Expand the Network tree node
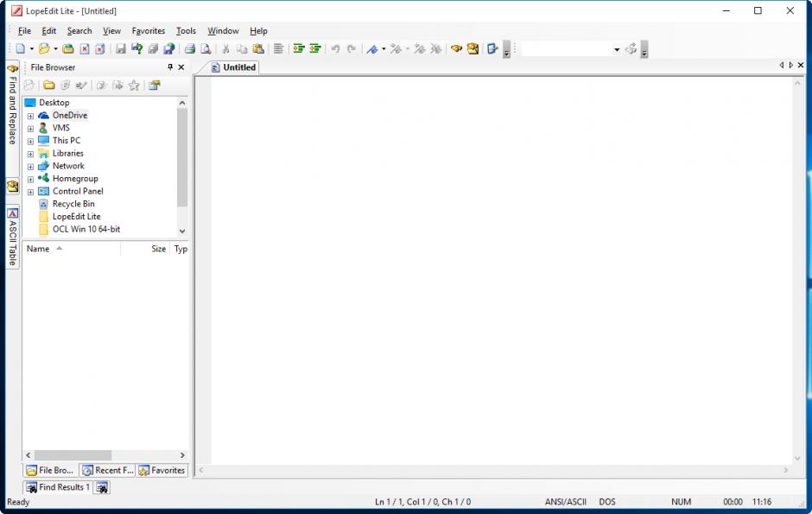 tap(30, 167)
